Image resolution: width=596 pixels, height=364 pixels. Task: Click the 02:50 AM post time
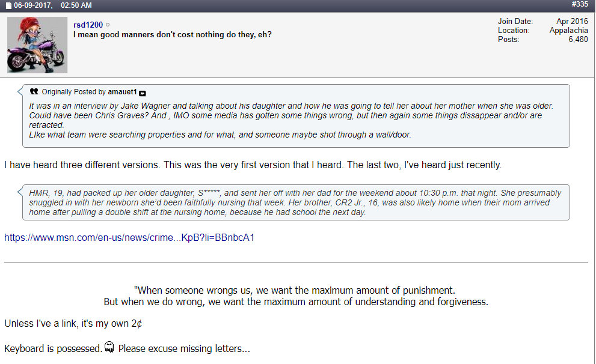76,5
